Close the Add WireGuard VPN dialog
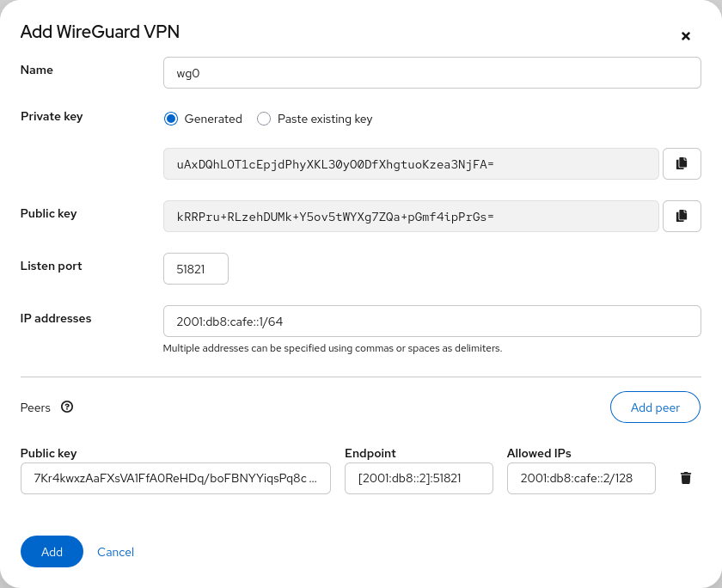 [685, 36]
